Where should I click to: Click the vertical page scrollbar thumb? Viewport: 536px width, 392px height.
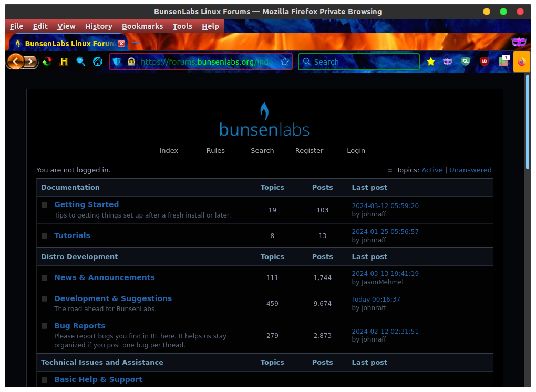[528, 121]
